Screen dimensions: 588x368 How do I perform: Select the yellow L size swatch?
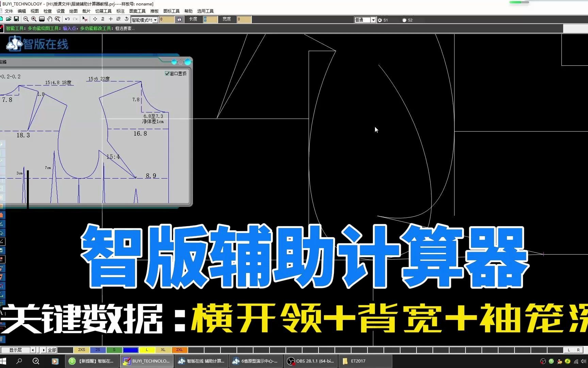click(x=147, y=350)
